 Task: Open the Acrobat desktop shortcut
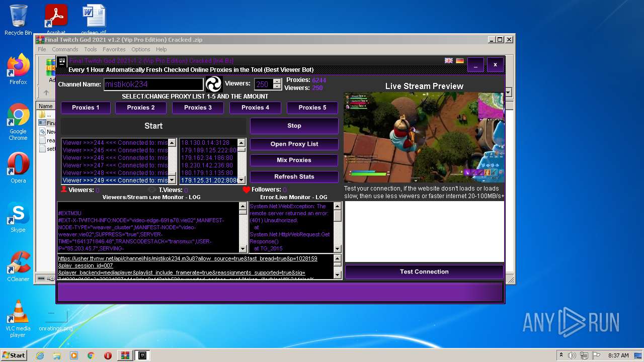pos(56,19)
